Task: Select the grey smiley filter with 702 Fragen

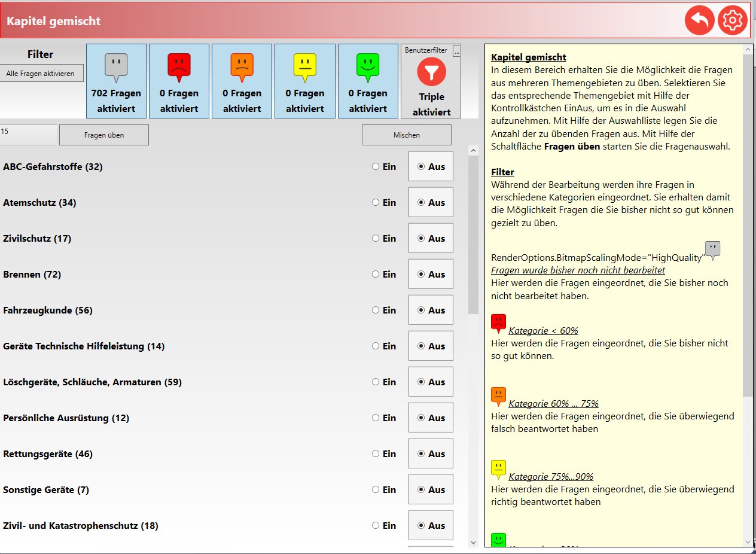Action: tap(116, 81)
